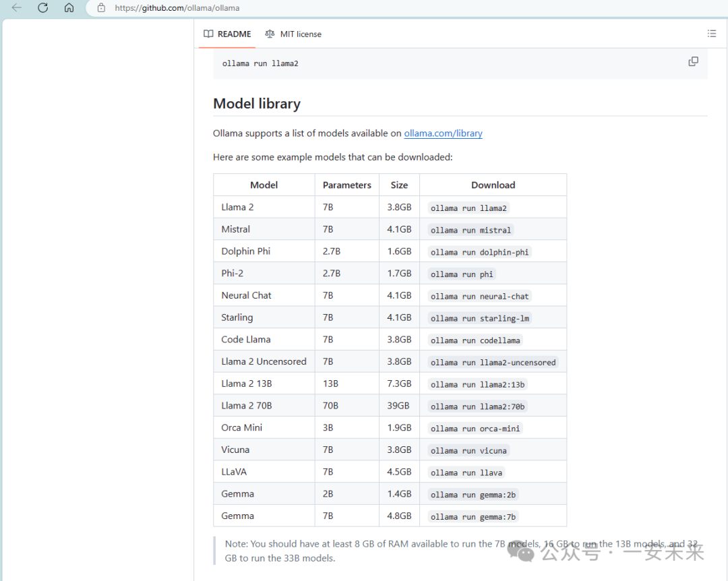
Task: Click the 'Llama 2 Uncensored' model cell
Action: coord(264,361)
